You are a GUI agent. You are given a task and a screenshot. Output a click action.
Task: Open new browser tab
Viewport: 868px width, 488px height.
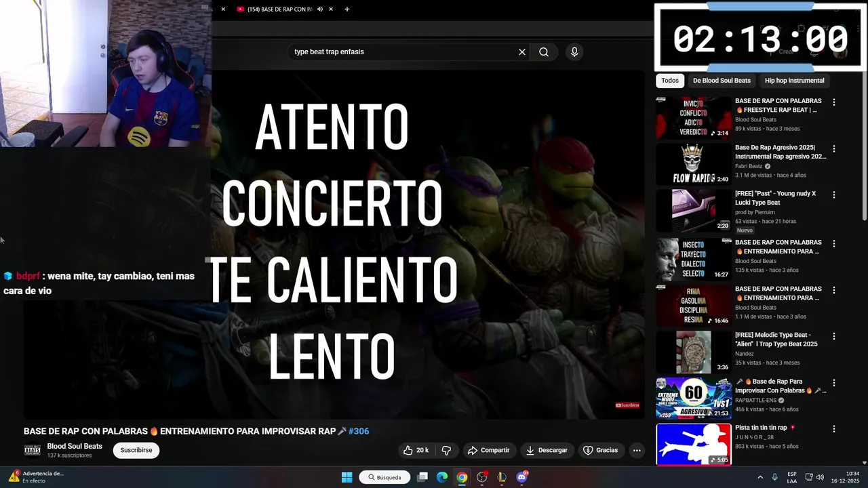pyautogui.click(x=347, y=9)
